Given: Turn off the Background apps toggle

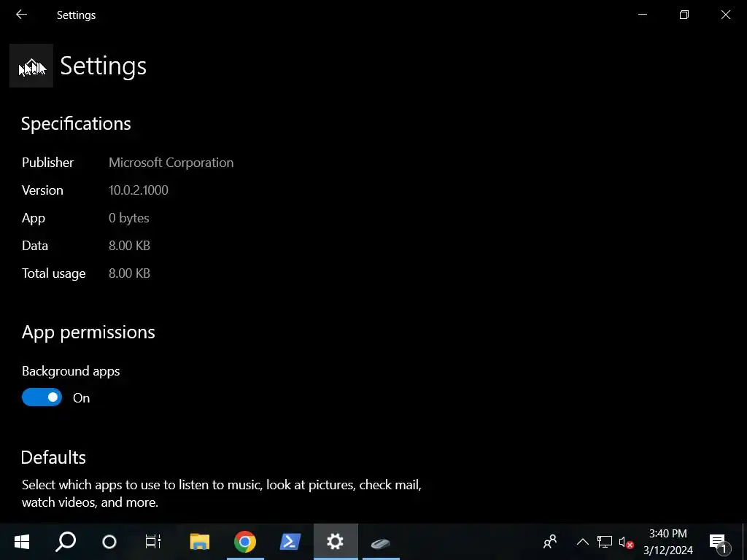Looking at the screenshot, I should coord(42,397).
